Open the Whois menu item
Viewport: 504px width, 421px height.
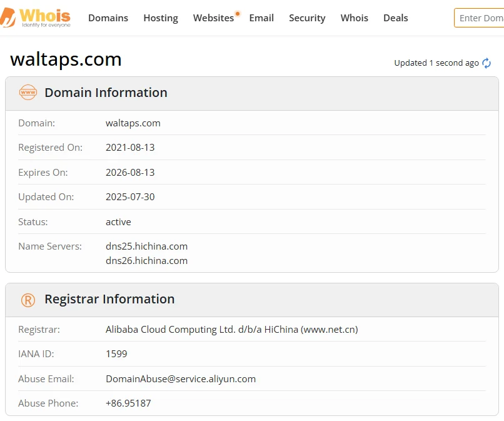(x=354, y=18)
